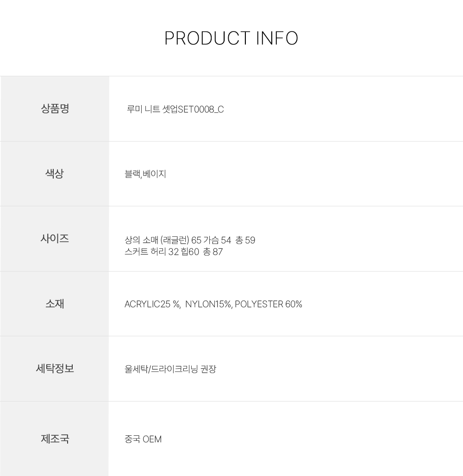Click the 사이즈 row label

point(55,239)
